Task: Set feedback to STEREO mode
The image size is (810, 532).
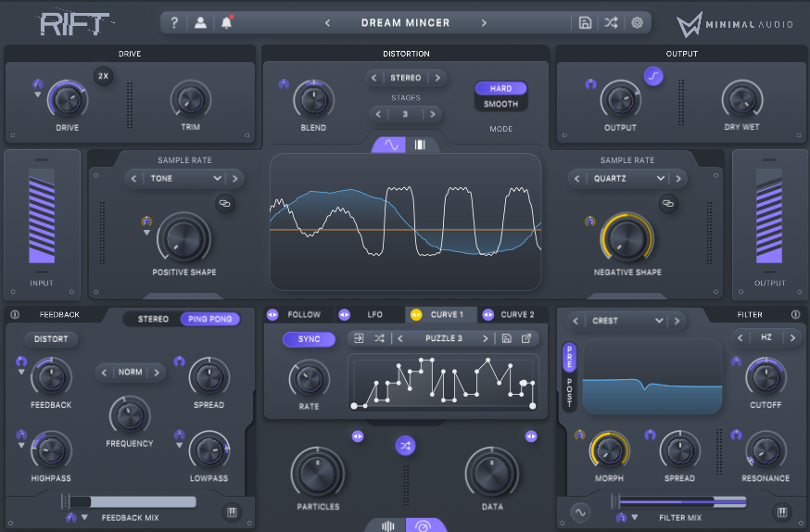Action: click(153, 319)
